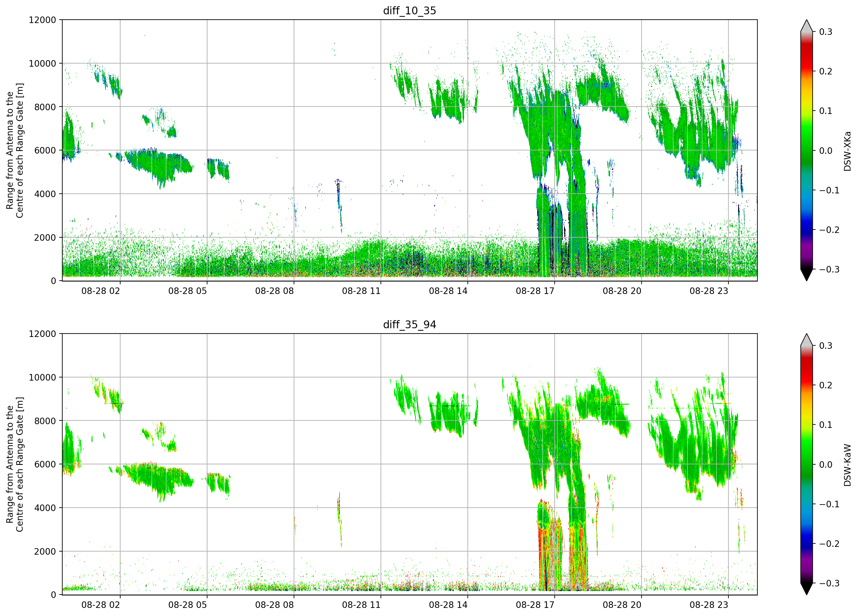Click '08-28 11' time label under diff_10_35

(x=361, y=291)
